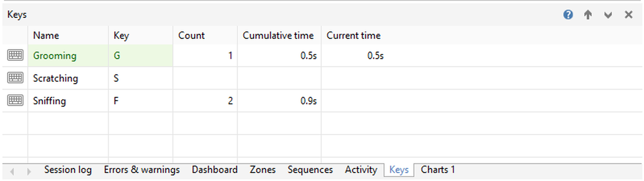Click the keyboard icon beside Sniffing
This screenshot has height=181, width=644.
[15, 101]
